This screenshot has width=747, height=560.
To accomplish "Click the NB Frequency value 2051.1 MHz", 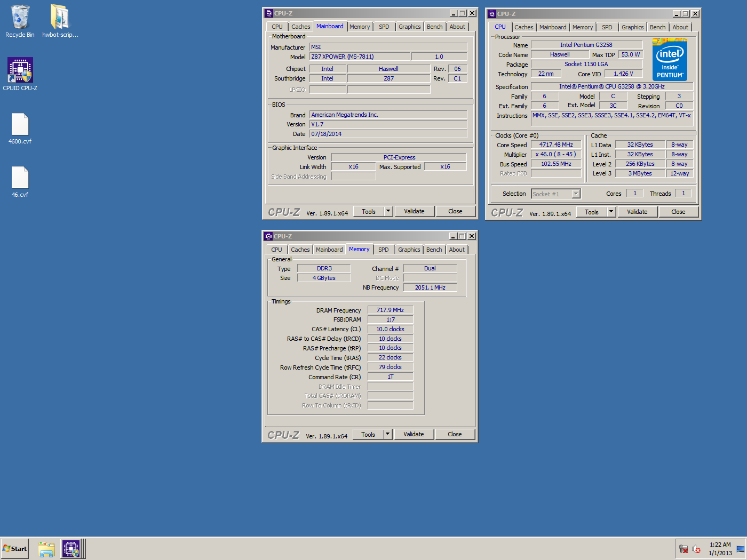I will pos(430,288).
